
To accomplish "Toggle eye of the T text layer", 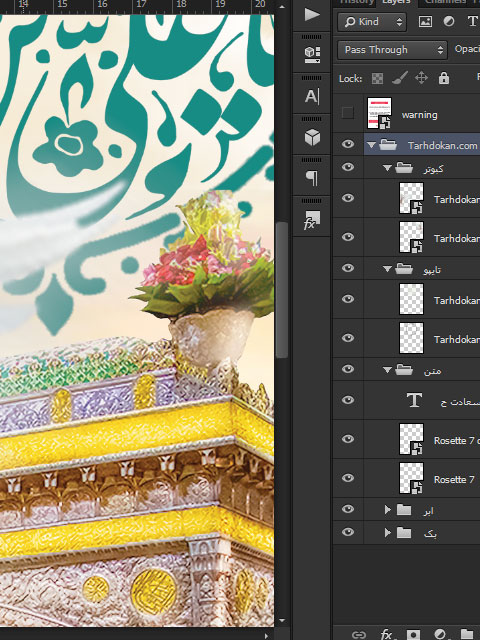I will click(x=348, y=400).
